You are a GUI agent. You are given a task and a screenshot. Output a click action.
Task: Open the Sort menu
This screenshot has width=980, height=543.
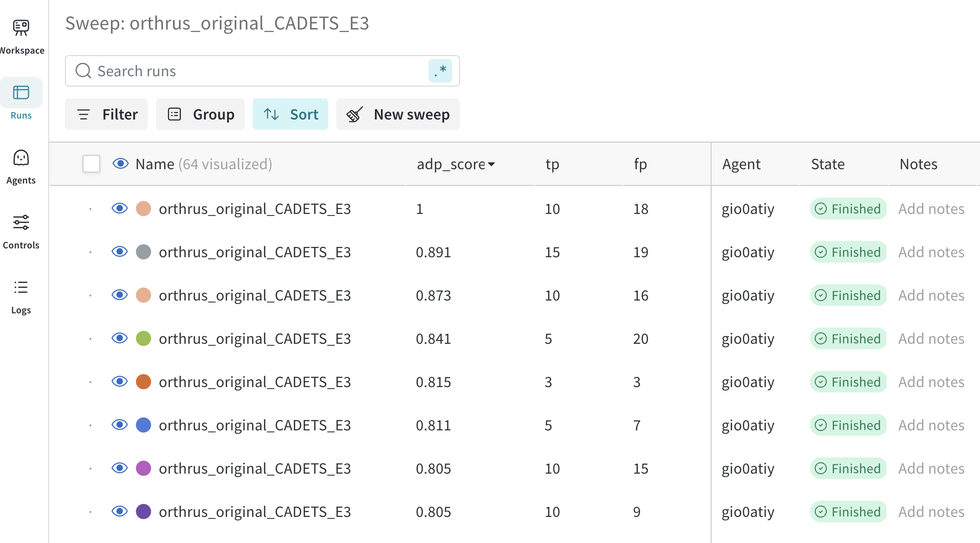pos(290,114)
